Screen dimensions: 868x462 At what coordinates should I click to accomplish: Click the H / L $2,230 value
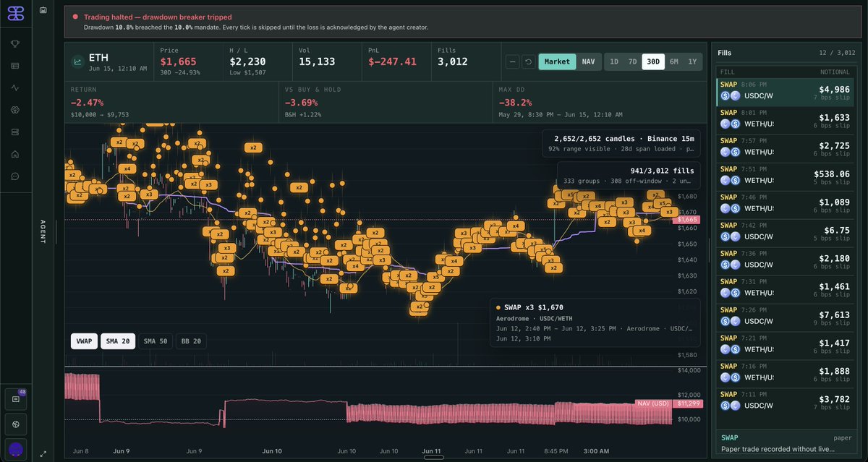248,62
